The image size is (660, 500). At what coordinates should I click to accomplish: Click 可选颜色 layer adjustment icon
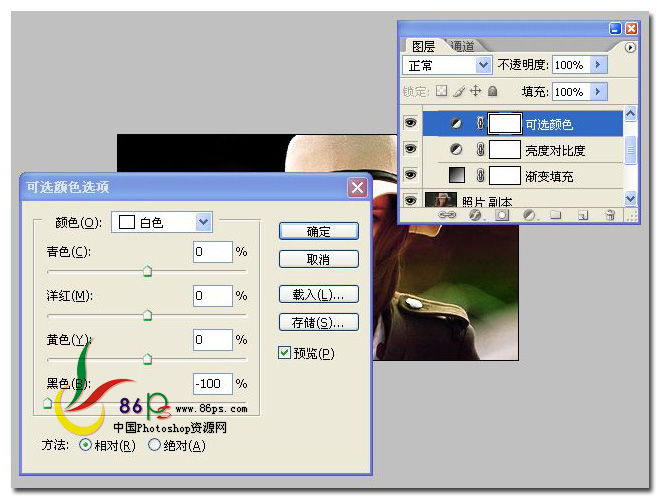(456, 123)
